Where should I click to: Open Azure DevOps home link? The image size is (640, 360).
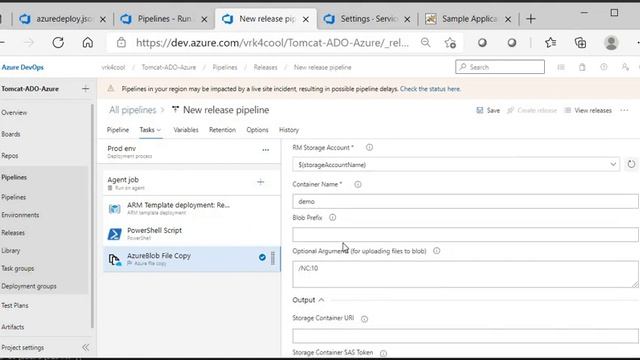click(x=22, y=67)
